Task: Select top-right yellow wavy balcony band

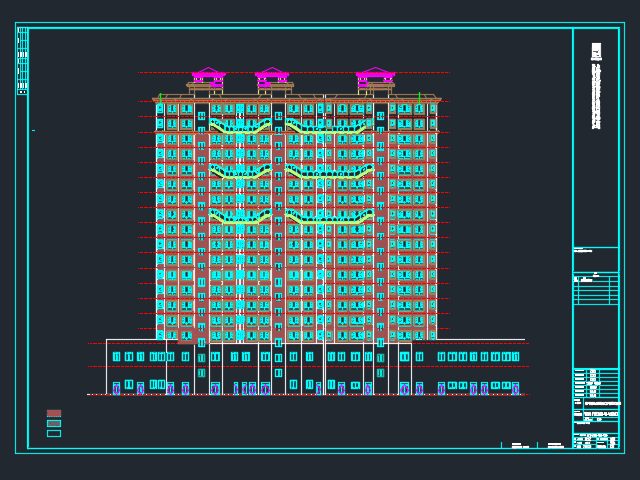Action: [x=330, y=127]
